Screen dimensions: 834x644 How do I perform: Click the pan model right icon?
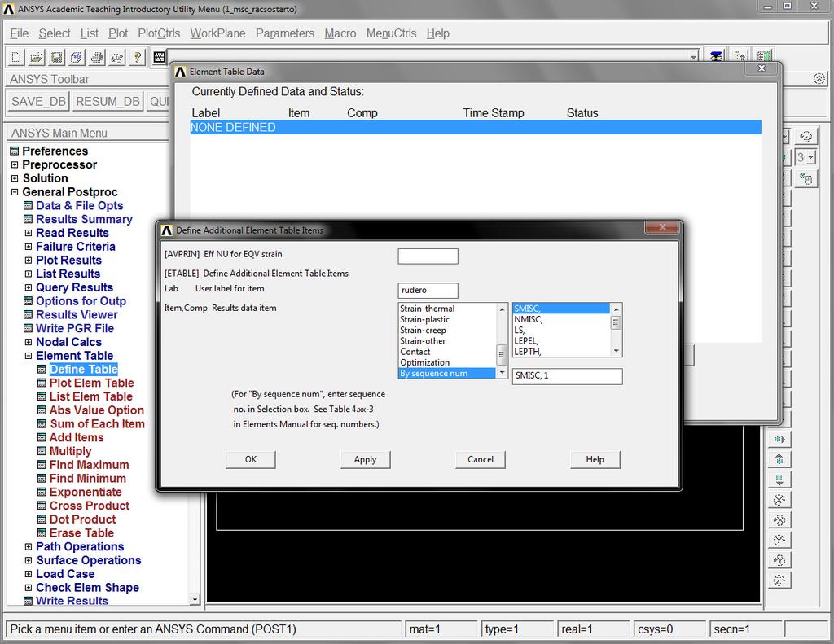click(779, 440)
